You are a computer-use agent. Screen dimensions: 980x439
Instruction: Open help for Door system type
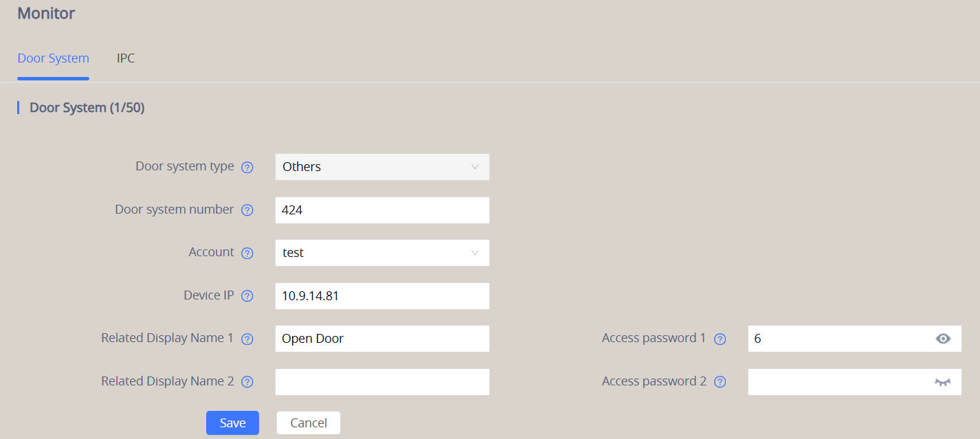pos(247,167)
